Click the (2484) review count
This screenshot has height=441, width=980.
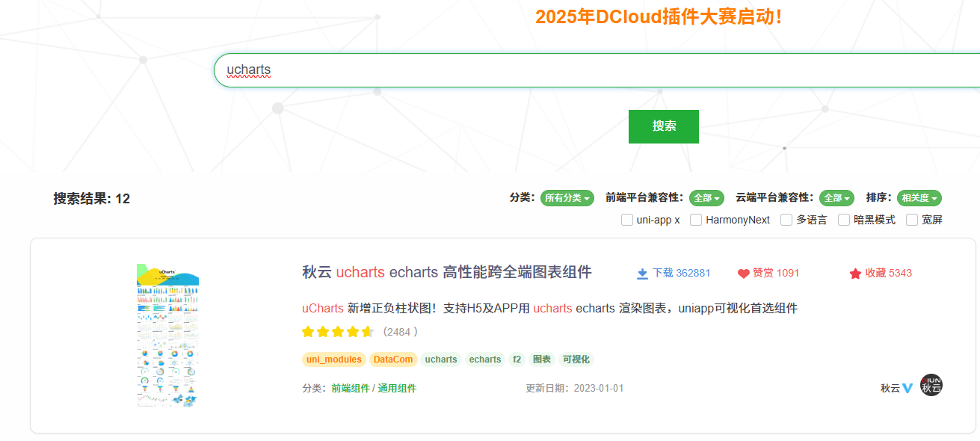(x=400, y=332)
